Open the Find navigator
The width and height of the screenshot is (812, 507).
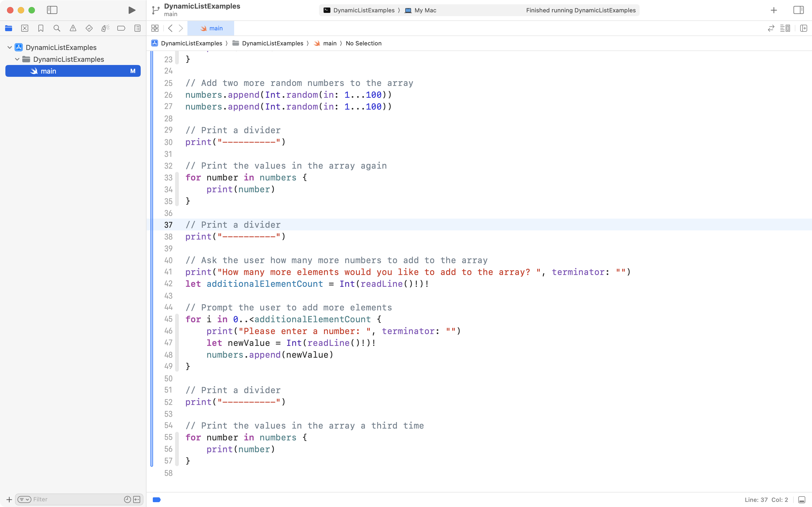coord(57,28)
